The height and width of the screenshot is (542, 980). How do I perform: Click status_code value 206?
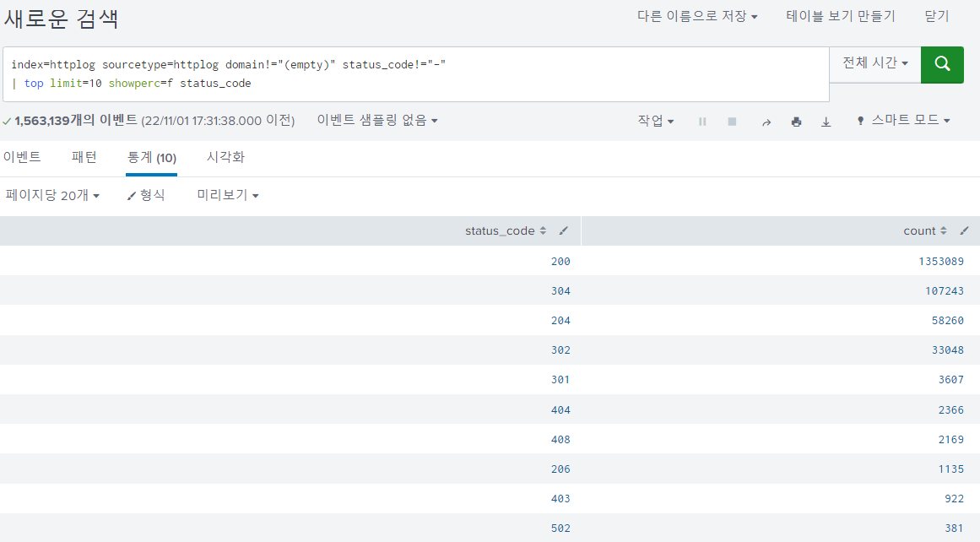[x=560, y=469]
